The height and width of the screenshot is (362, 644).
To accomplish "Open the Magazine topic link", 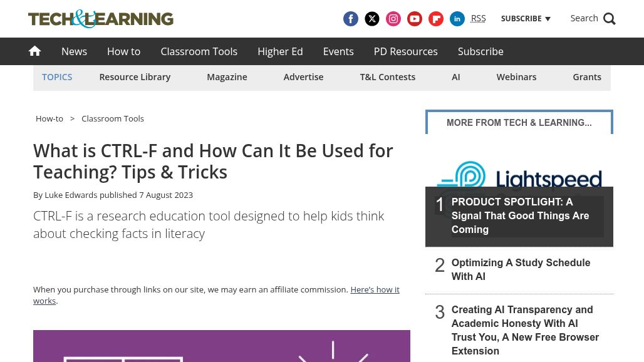I will pos(227,77).
